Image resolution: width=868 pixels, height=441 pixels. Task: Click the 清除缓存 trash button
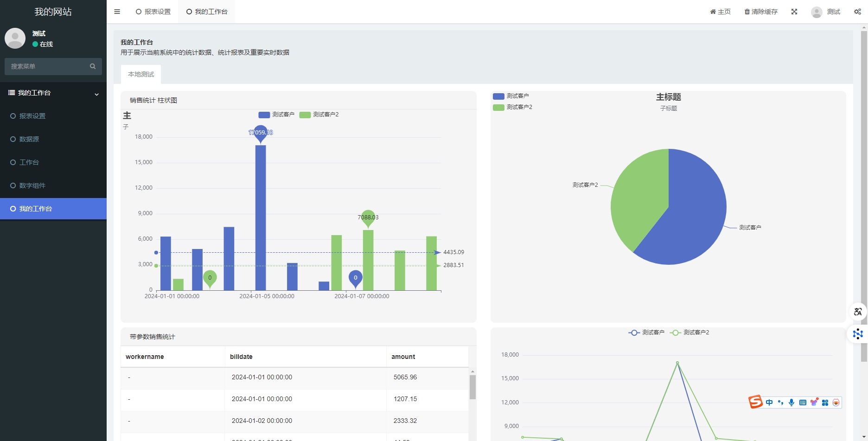coord(761,12)
